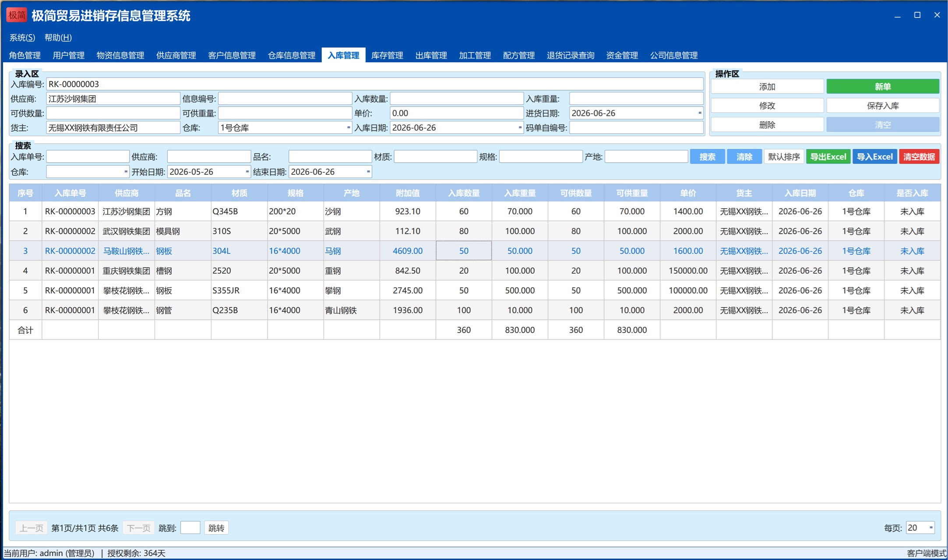Select the 武汉钢铁集团 supplier cell
Viewport: 948px width, 560px height.
pos(127,231)
